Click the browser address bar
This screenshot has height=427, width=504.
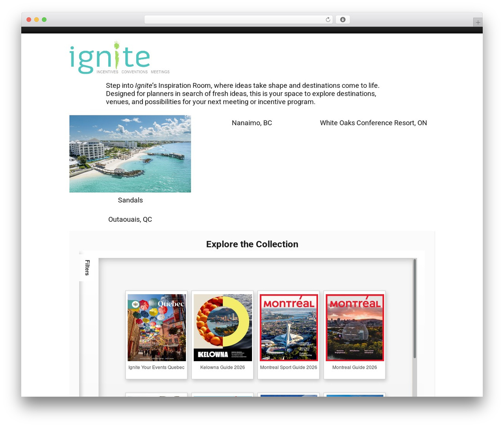click(238, 20)
